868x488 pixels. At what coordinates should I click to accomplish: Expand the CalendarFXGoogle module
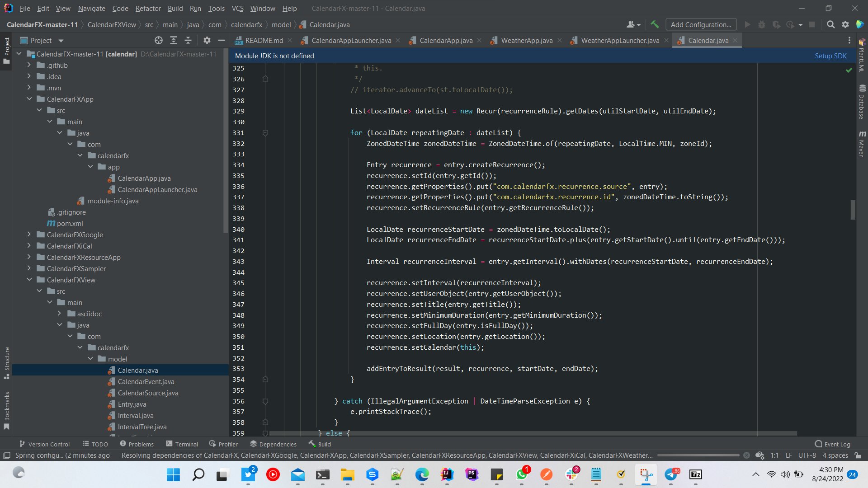(x=29, y=235)
